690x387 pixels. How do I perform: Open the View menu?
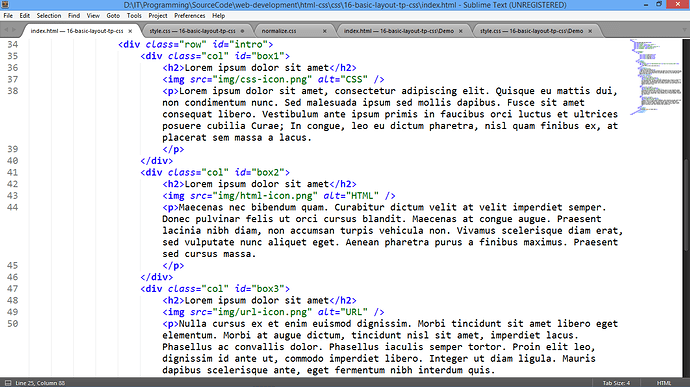pyautogui.click(x=93, y=15)
